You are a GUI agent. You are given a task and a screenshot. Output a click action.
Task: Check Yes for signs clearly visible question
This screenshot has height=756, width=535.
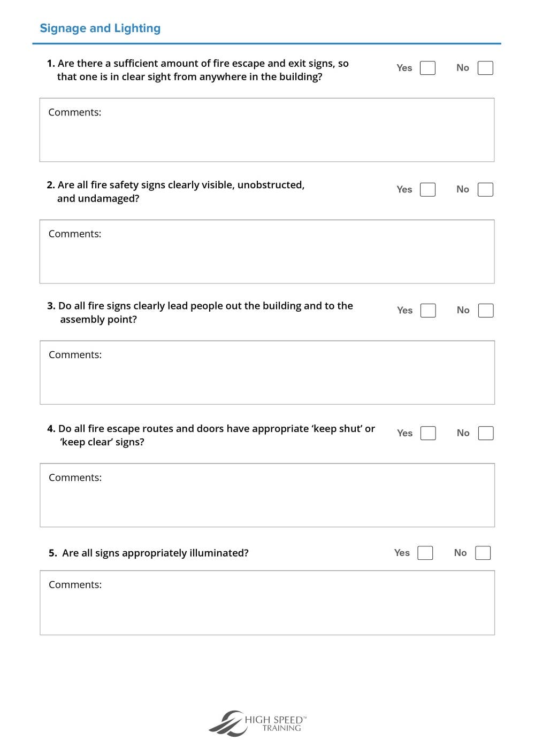point(427,189)
